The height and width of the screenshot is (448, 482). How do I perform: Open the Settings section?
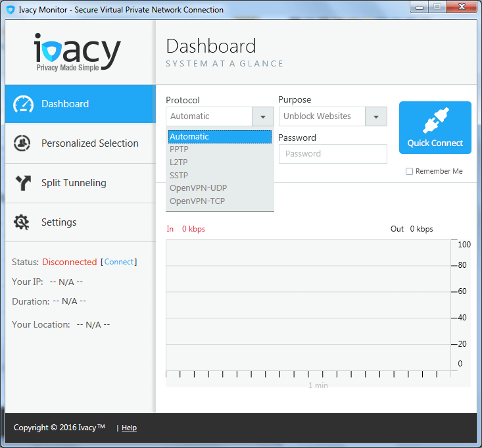tap(80, 222)
